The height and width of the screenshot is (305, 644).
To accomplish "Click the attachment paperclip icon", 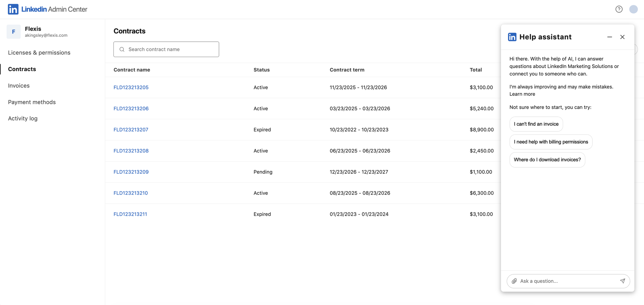I will 514,281.
